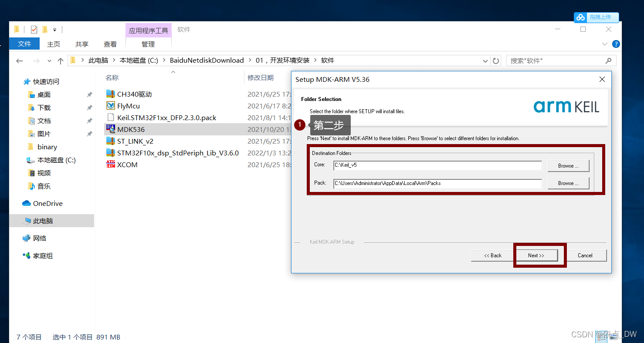Sort files by 名称 column header

coord(112,77)
